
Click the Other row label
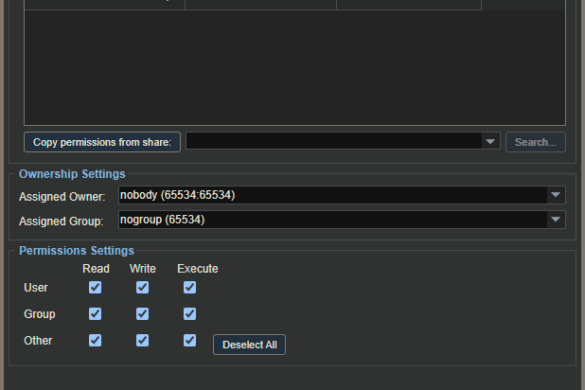coord(38,341)
